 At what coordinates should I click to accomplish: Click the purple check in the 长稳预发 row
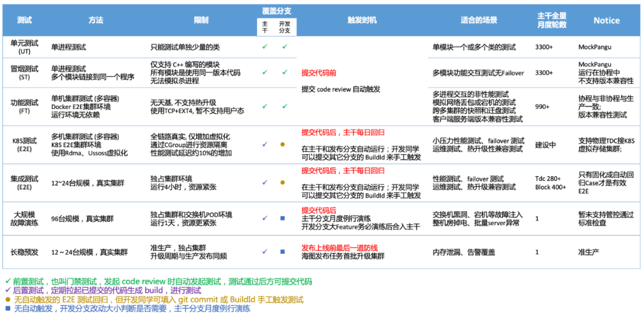click(265, 251)
